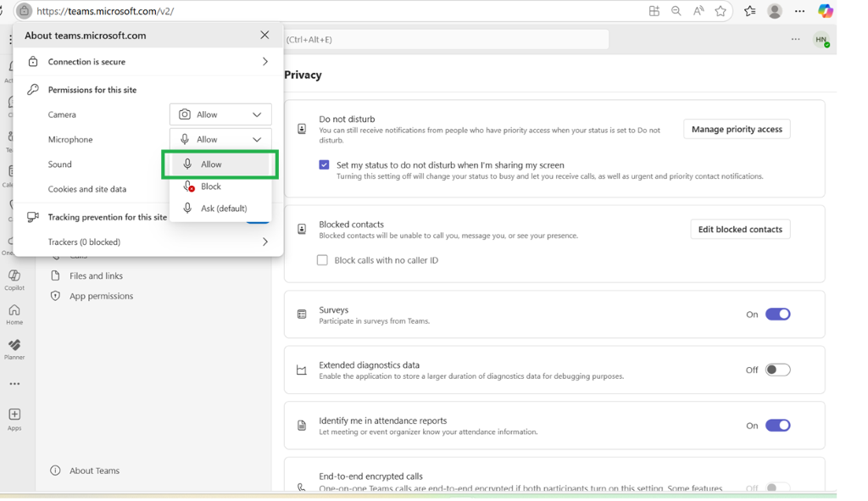868x501 pixels.
Task: Toggle tracking prevention switch for this site
Action: pos(258,221)
